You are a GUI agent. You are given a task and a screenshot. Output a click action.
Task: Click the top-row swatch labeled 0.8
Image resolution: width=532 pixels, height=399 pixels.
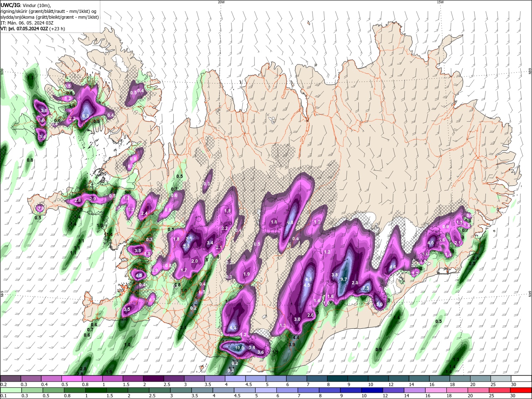pyautogui.click(x=92, y=379)
